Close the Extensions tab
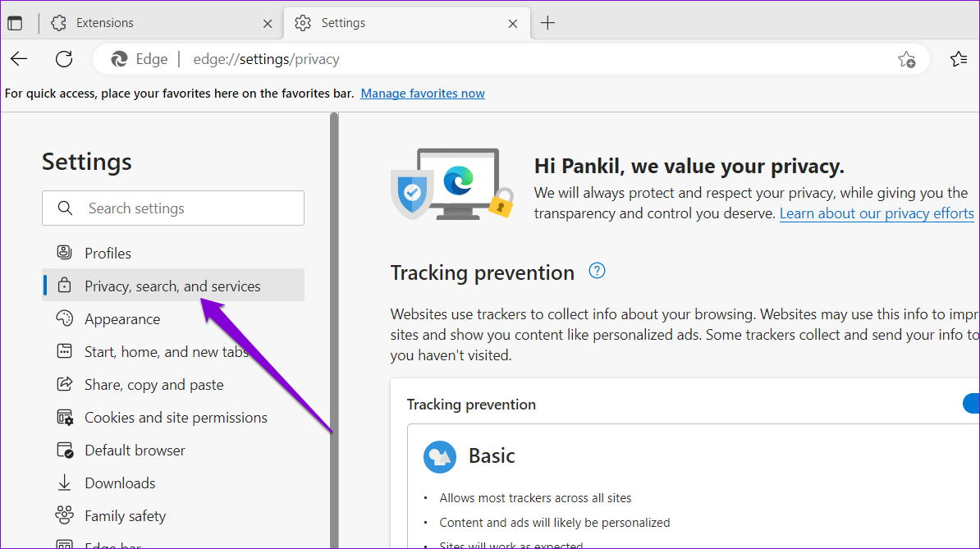This screenshot has width=980, height=549. pyautogui.click(x=268, y=24)
